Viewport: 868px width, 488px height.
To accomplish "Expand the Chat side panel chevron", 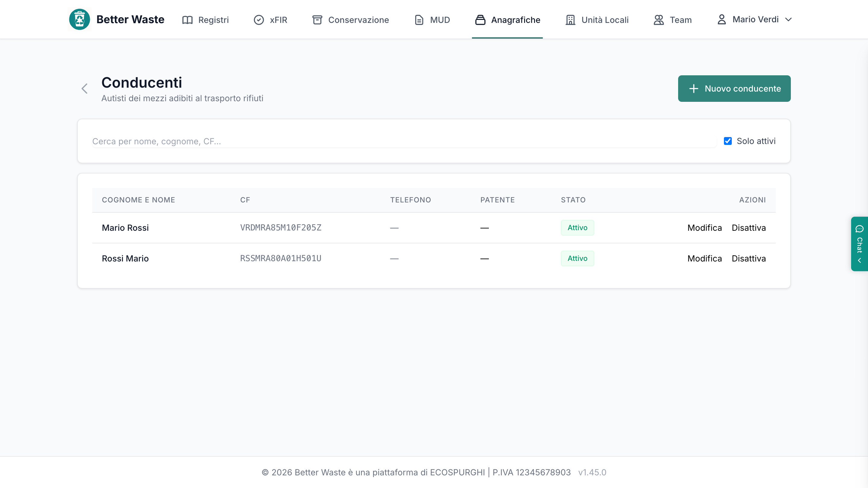I will click(859, 260).
